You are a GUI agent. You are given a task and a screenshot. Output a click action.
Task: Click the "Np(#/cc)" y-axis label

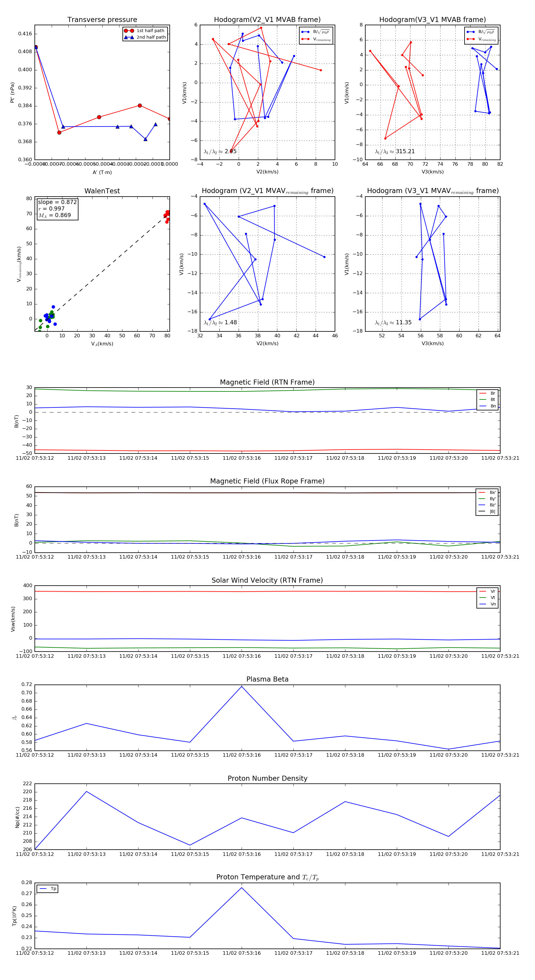(x=17, y=817)
